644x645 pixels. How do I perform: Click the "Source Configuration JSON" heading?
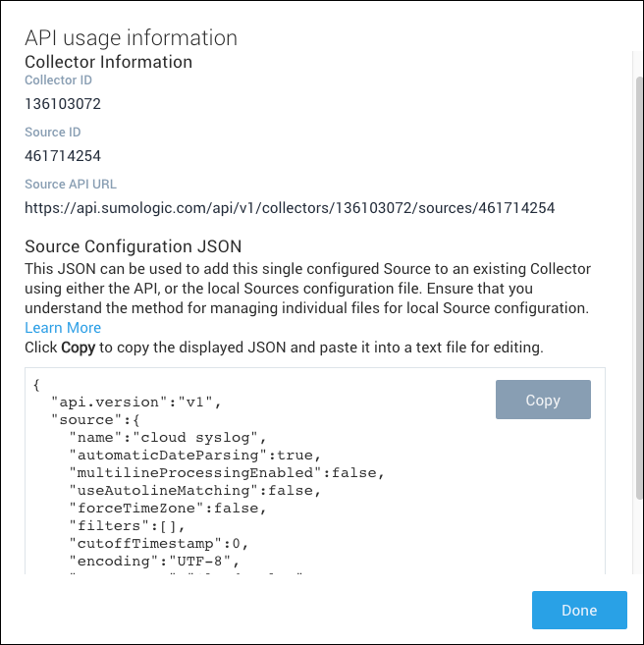pyautogui.click(x=133, y=246)
